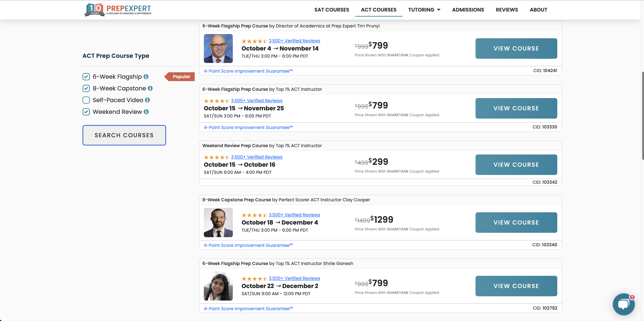This screenshot has height=321, width=644.
Task: Open the SAT Courses nav item
Action: tap(331, 10)
